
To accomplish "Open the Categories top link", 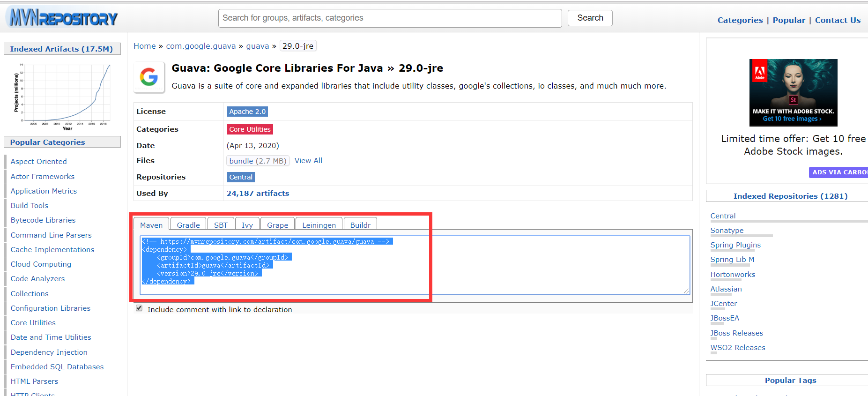I will [x=740, y=20].
